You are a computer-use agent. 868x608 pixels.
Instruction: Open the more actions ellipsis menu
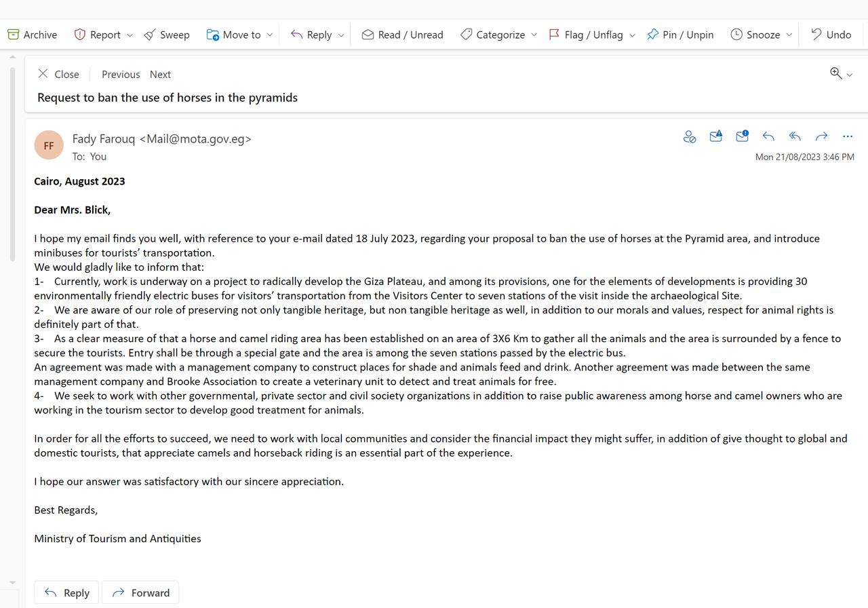848,136
